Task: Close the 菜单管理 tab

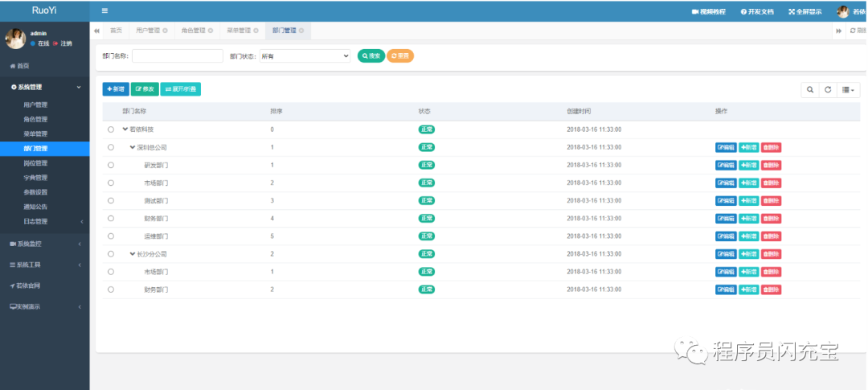Action: [x=256, y=31]
